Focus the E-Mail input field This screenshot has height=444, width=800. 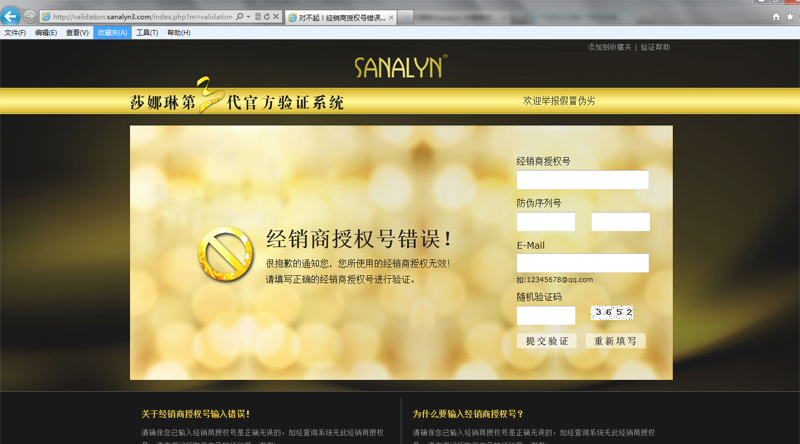point(583,263)
